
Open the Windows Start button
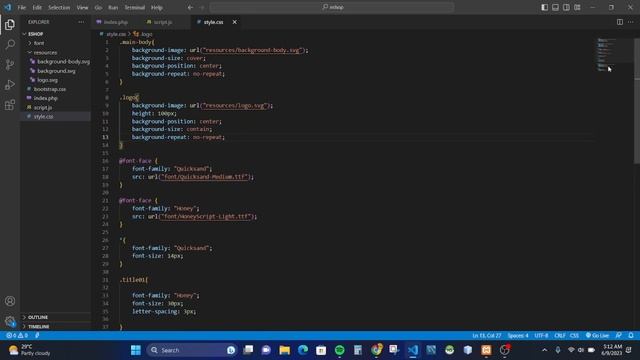[136, 350]
